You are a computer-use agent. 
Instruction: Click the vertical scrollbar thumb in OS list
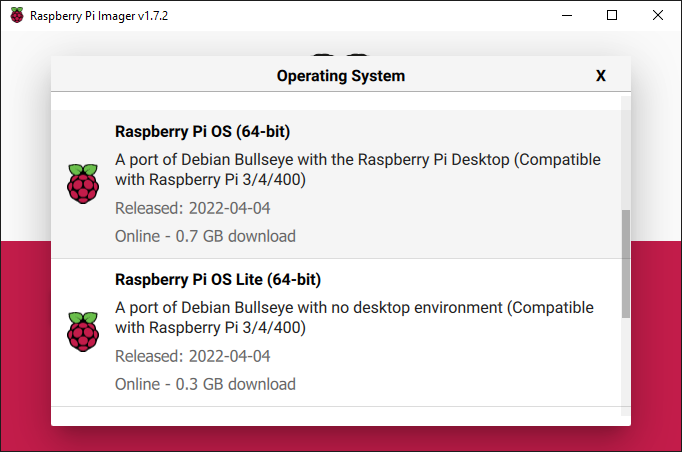(625, 264)
